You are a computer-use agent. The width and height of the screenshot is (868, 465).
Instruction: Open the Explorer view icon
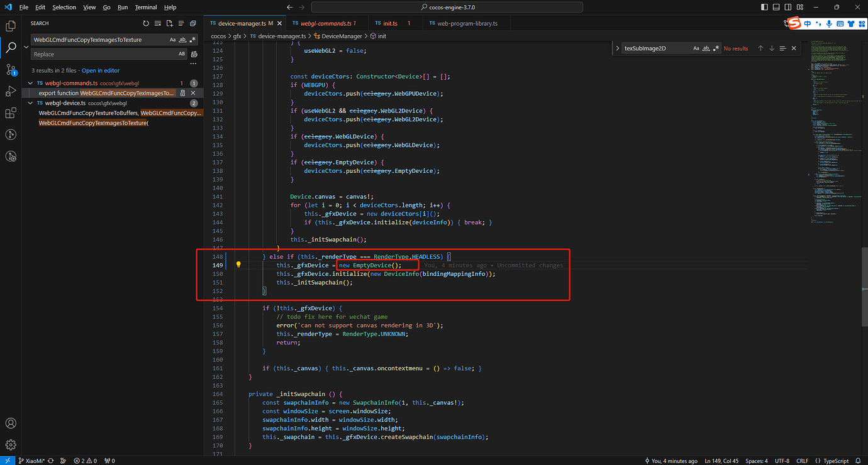(x=10, y=26)
